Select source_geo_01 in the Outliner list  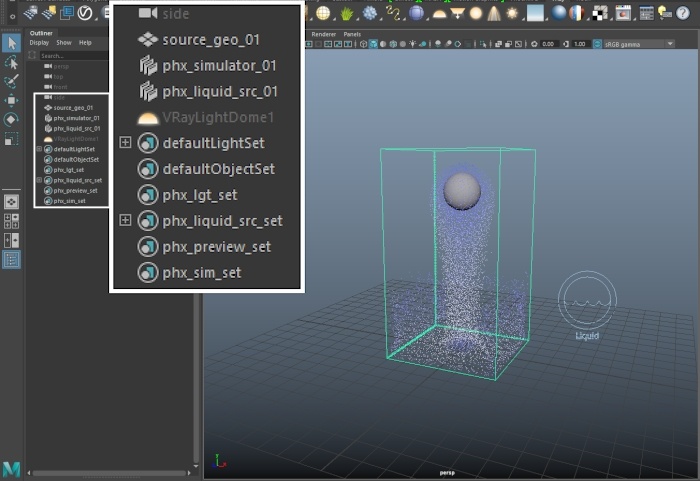click(73, 108)
